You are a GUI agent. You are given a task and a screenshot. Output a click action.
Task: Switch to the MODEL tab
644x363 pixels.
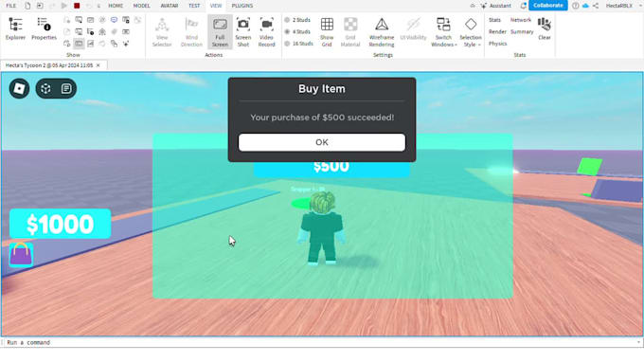point(142,6)
